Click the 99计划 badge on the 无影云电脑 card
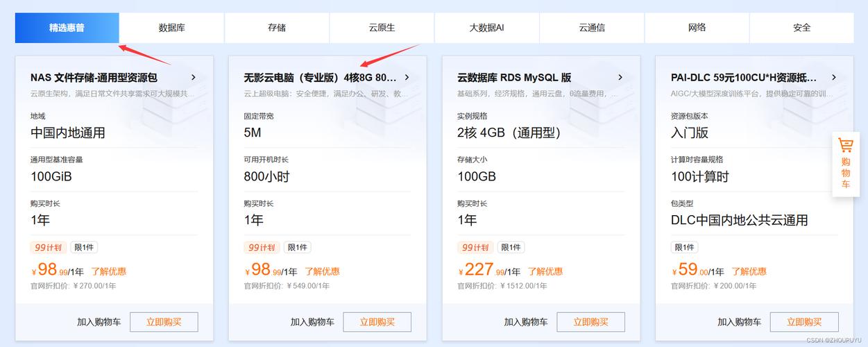This screenshot has width=868, height=347. 262,248
